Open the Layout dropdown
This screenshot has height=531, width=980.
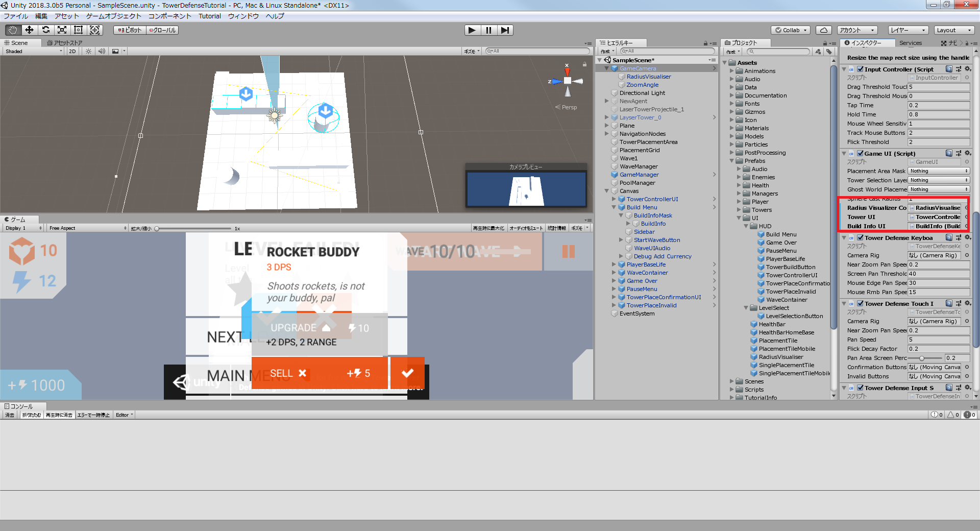pyautogui.click(x=954, y=30)
